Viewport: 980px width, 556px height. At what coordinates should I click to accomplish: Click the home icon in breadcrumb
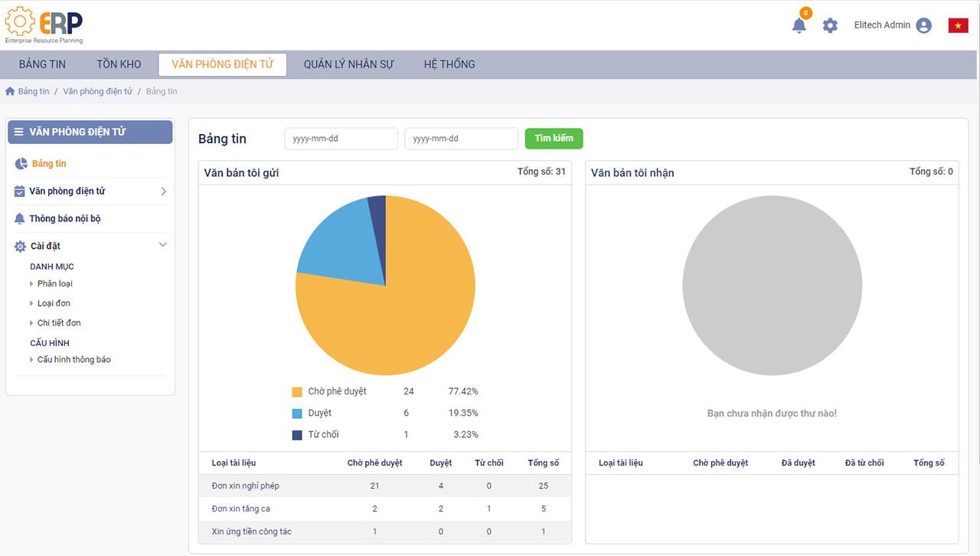tap(10, 91)
